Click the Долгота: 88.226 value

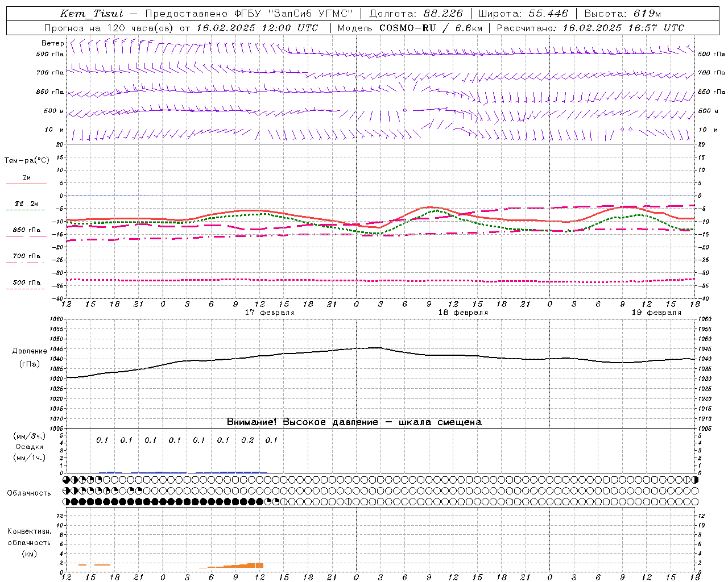coord(416,14)
